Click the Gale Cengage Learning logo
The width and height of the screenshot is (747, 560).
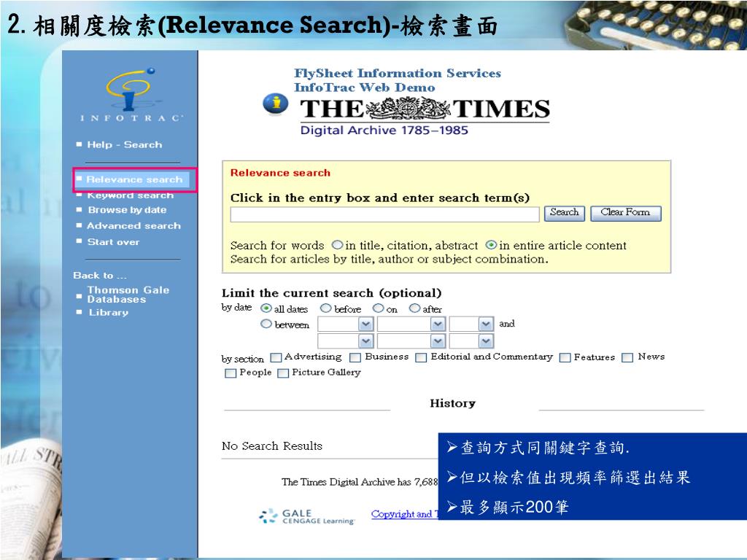pos(307,517)
